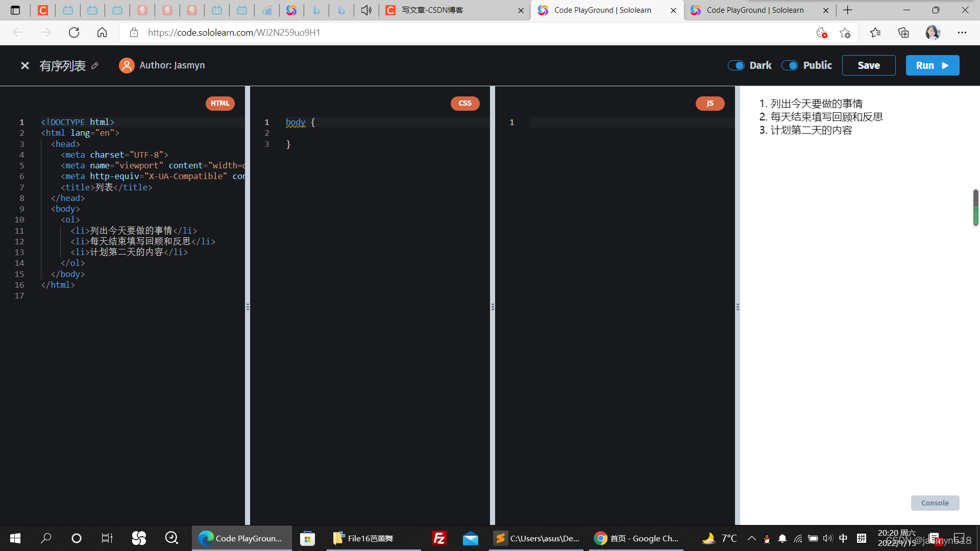
Task: Click the title 列表 line in HTML
Action: 106,187
